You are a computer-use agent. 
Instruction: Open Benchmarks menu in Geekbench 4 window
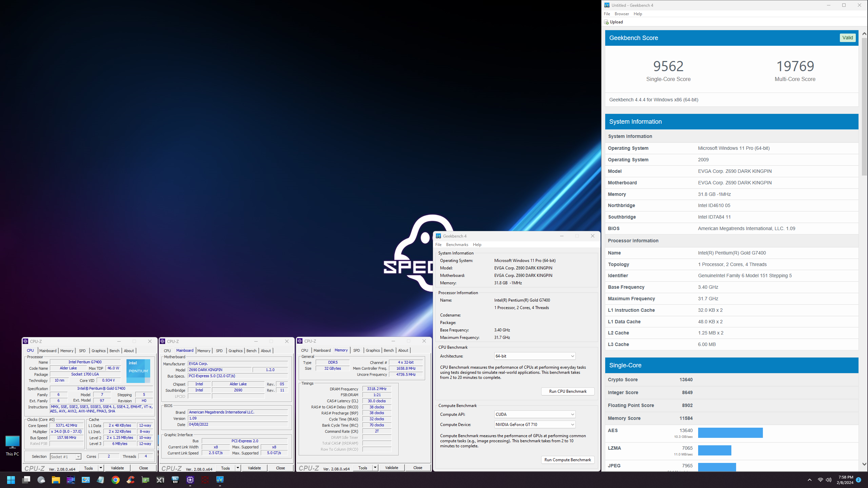[x=457, y=245]
